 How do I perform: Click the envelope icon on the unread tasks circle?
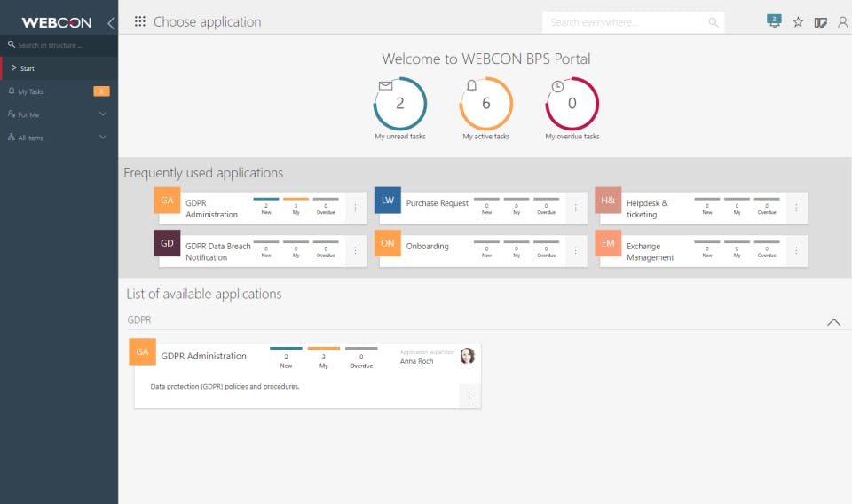[x=385, y=85]
